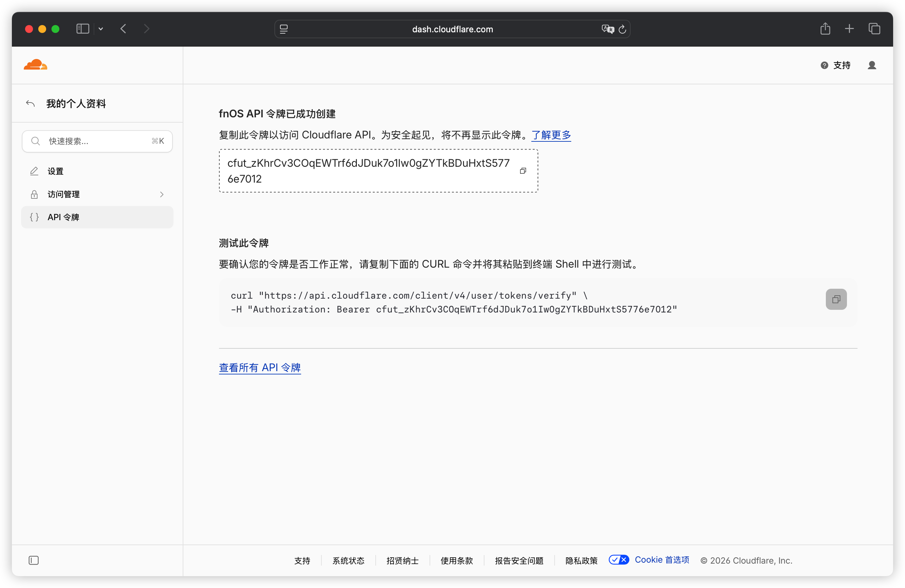This screenshot has height=588, width=905.
Task: Open Safari tab group dropdown arrow
Action: tap(101, 29)
